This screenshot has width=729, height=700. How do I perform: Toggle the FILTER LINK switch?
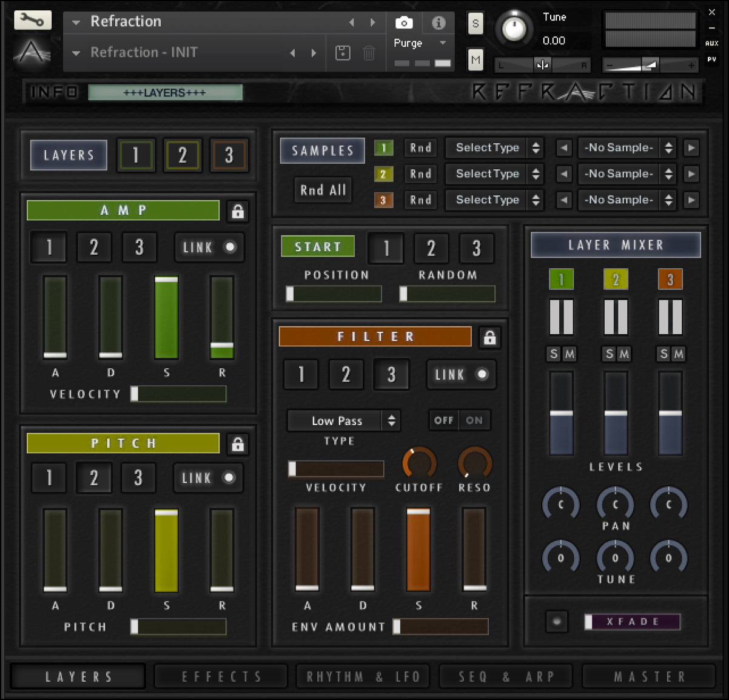pyautogui.click(x=461, y=374)
